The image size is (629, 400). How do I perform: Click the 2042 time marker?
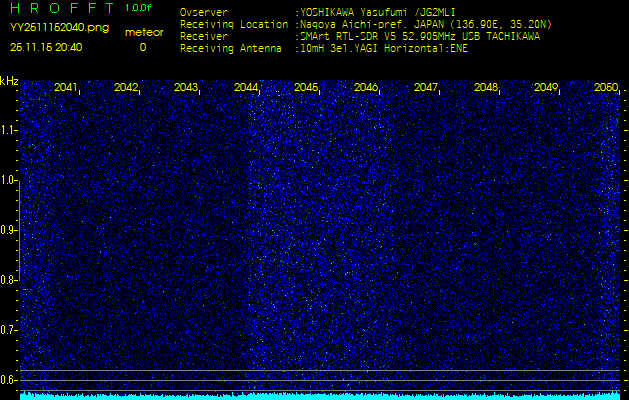[x=125, y=87]
